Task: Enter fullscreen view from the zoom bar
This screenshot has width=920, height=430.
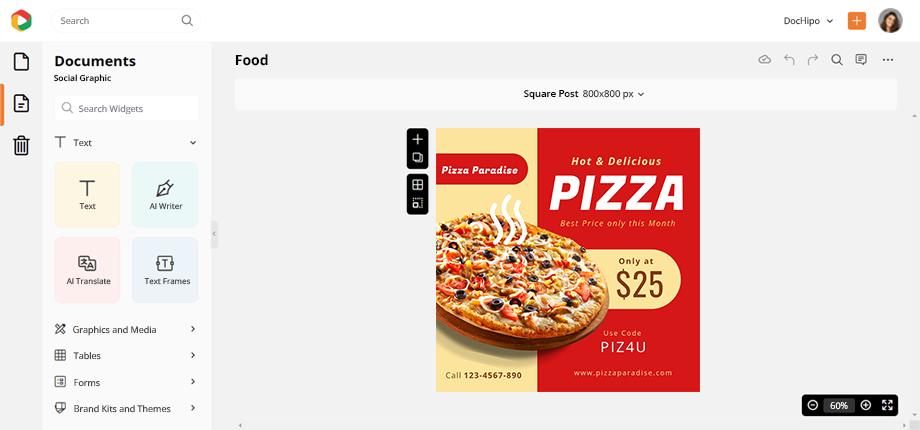Action: (x=887, y=405)
